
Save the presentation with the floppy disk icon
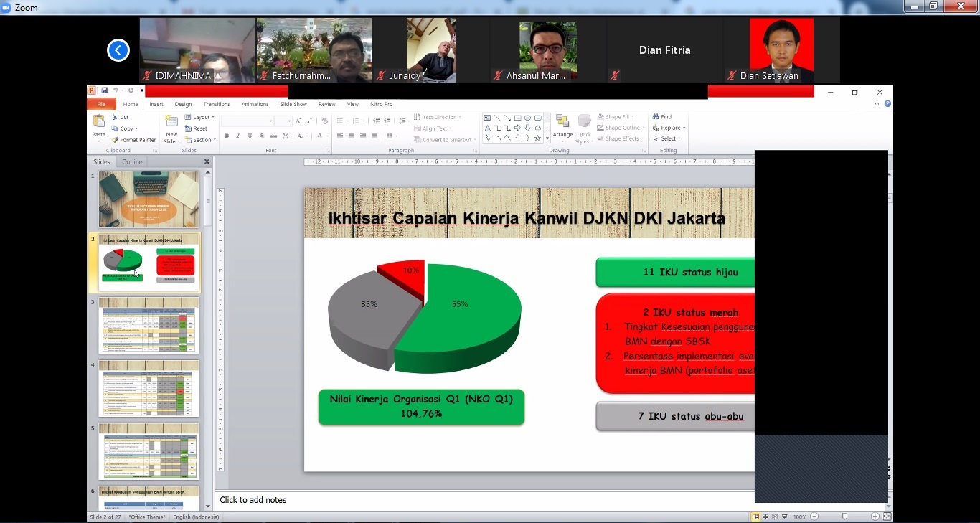coord(105,91)
